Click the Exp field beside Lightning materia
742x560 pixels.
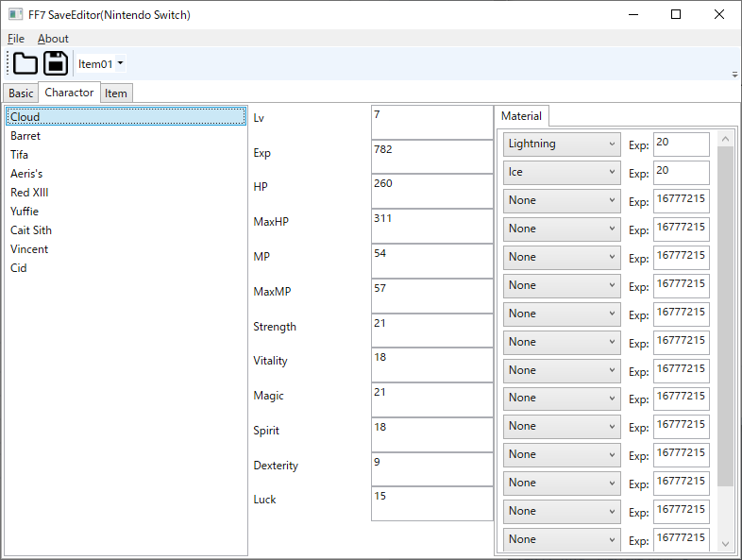point(682,144)
